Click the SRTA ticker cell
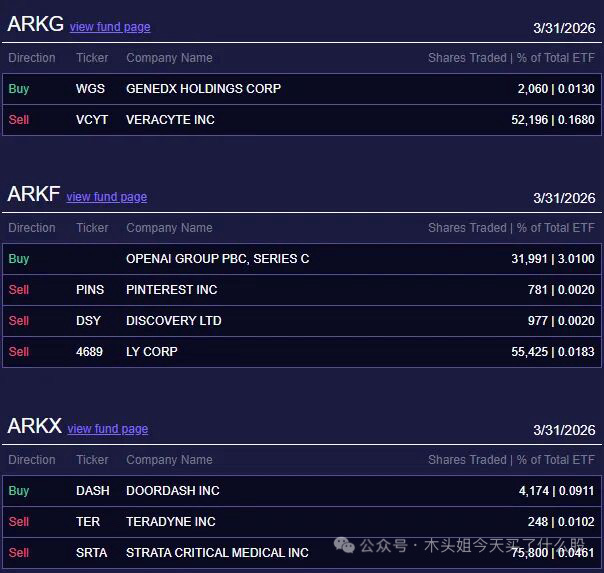This screenshot has width=604, height=573. point(92,553)
